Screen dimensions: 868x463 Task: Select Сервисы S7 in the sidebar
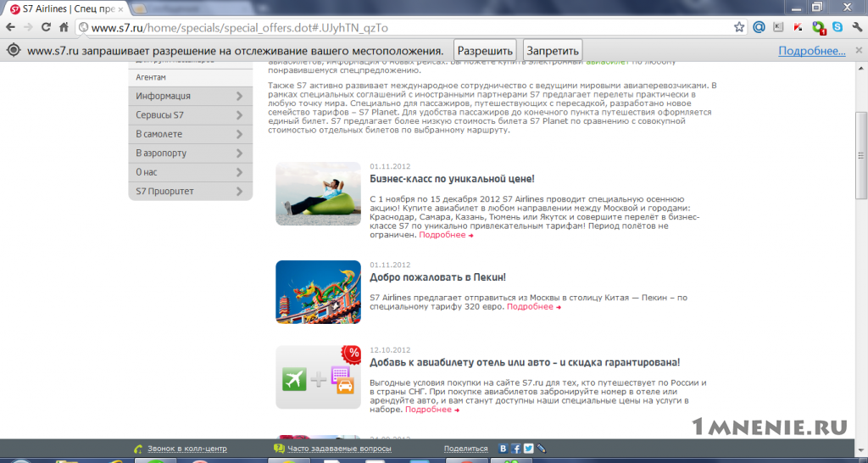coord(160,115)
